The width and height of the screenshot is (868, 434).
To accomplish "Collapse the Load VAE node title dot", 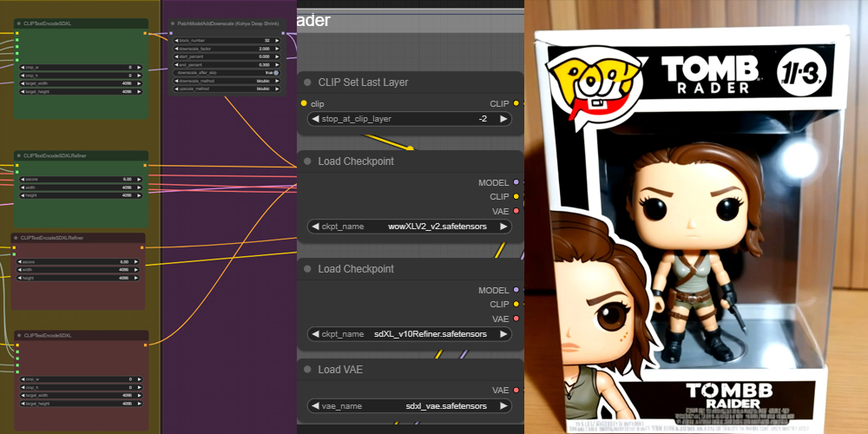I will (x=307, y=370).
